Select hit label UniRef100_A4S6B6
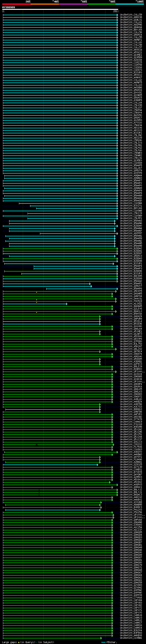The height and width of the screenshot is (644, 146). [131, 88]
